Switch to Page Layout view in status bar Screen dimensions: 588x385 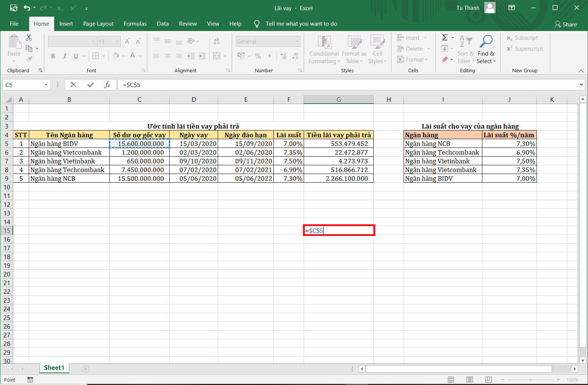tap(469, 379)
